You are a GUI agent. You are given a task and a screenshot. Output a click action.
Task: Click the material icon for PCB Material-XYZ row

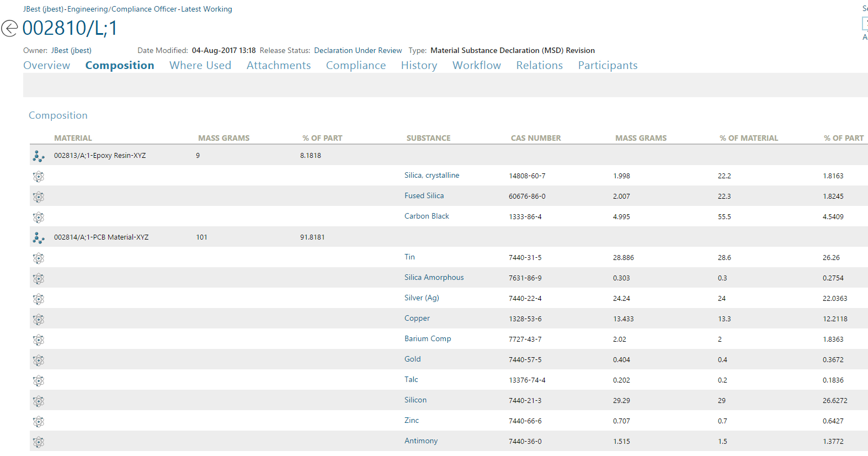click(x=38, y=238)
